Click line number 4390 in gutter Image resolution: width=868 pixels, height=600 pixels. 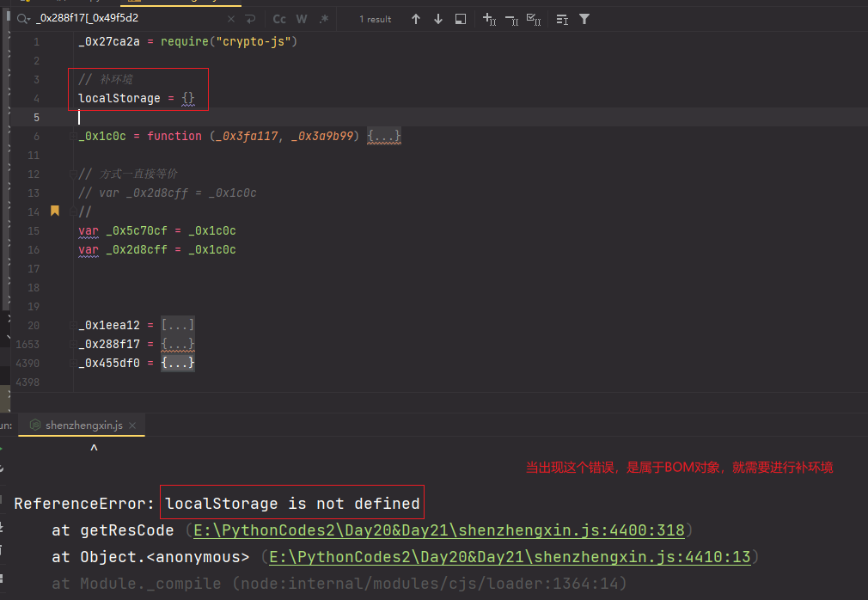click(x=28, y=363)
